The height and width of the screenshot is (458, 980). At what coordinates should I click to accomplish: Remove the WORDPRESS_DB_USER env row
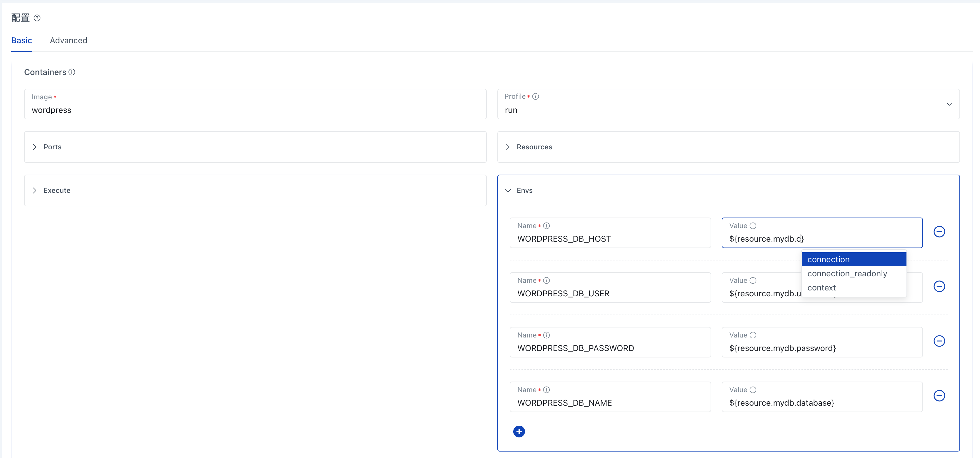(x=939, y=287)
